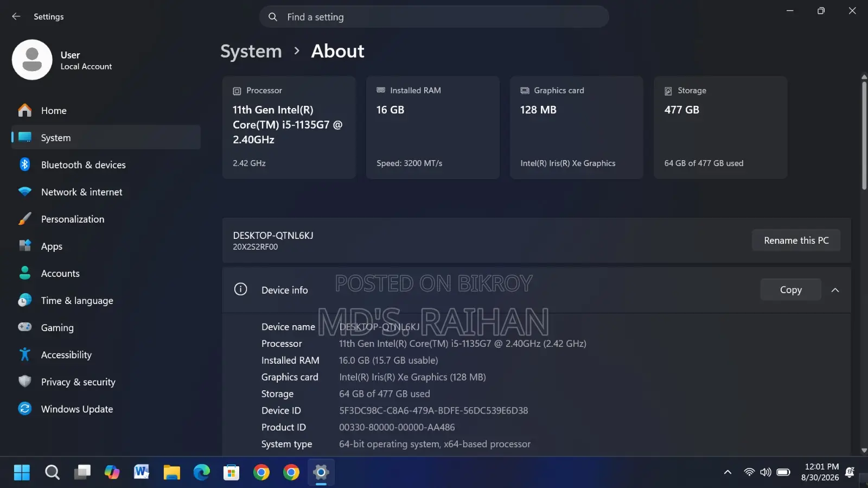868x488 pixels.
Task: Click the Graphics card summary card
Action: tap(576, 128)
